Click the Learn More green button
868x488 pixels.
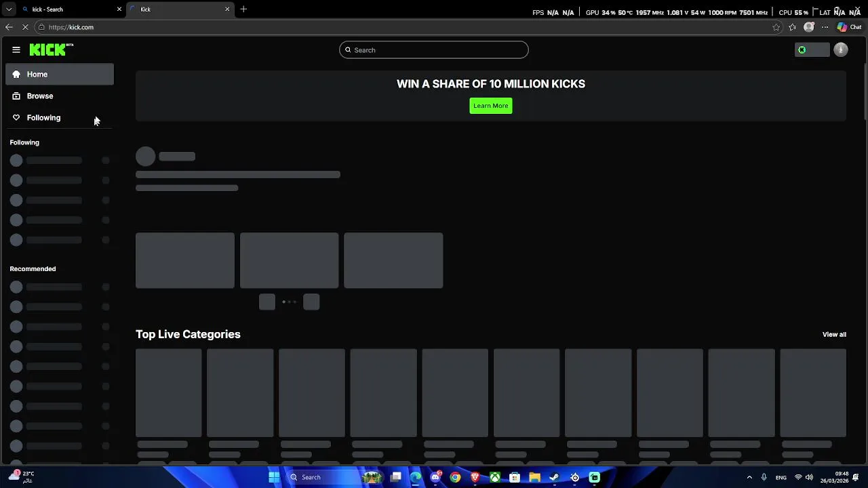click(491, 106)
